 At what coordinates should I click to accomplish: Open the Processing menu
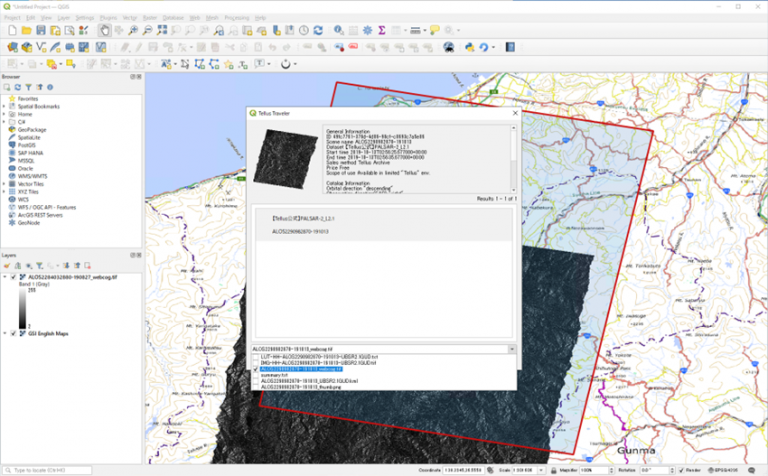click(237, 18)
